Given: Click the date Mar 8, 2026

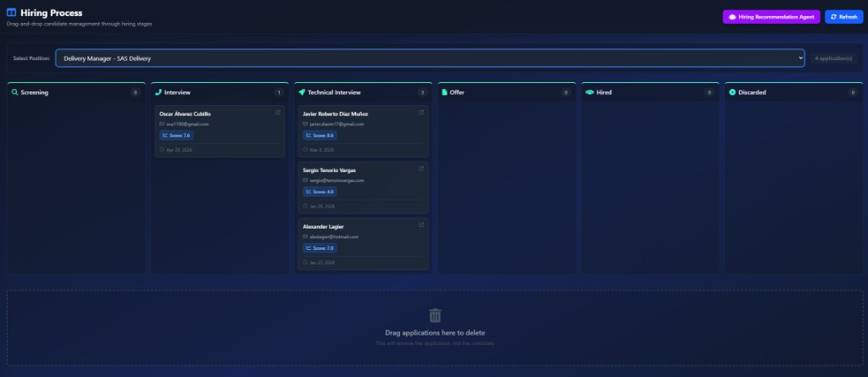Looking at the screenshot, I should [x=321, y=150].
